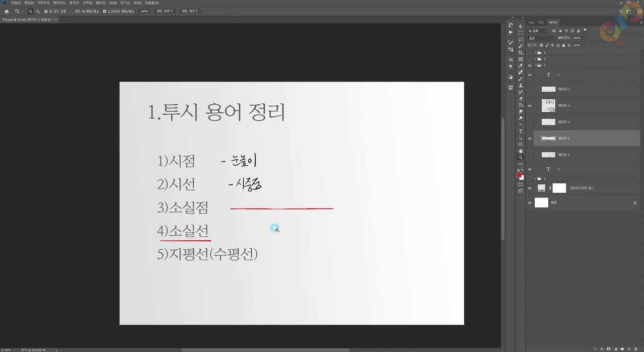Select the Ellipse shape tool
The height and width of the screenshot is (352, 644).
521,144
